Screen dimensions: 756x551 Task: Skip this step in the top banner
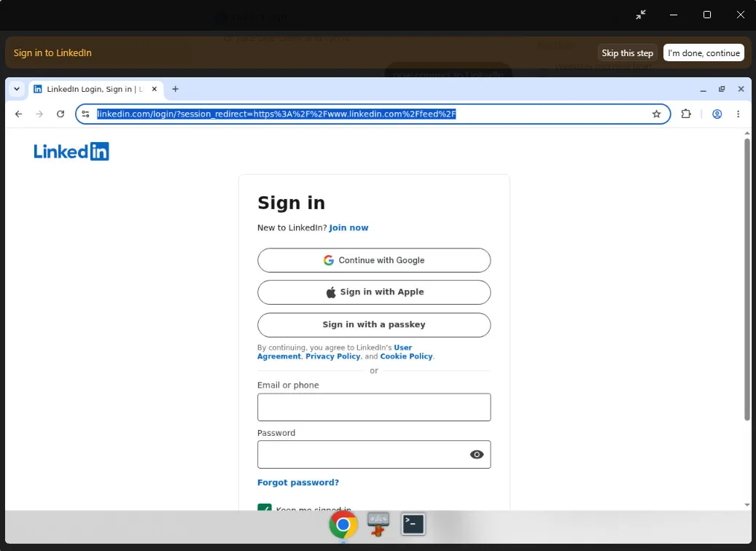[627, 53]
